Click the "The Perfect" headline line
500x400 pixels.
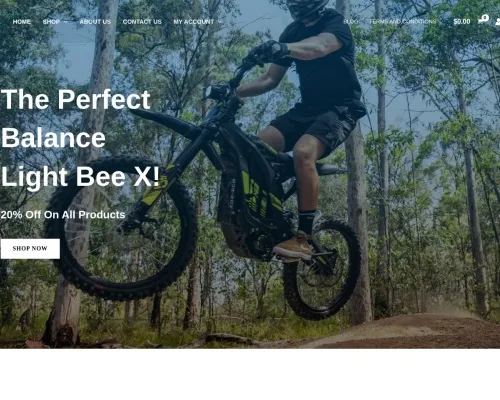pyautogui.click(x=76, y=99)
